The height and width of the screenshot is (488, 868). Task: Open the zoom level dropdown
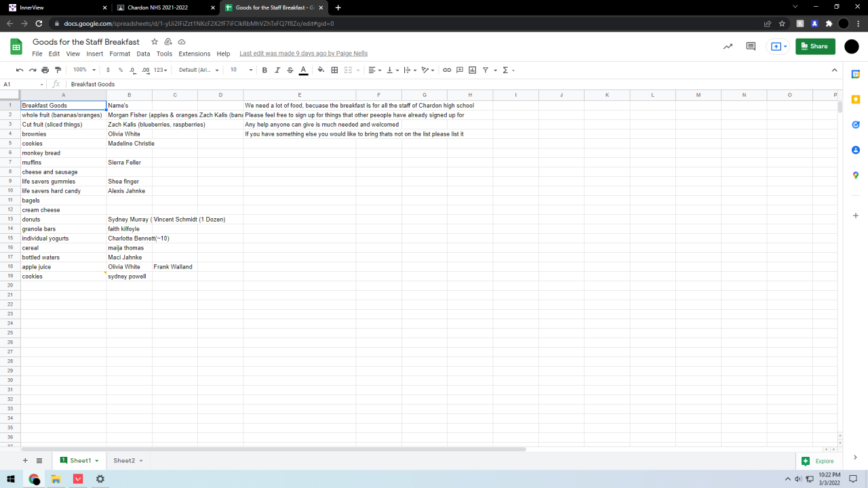click(85, 70)
